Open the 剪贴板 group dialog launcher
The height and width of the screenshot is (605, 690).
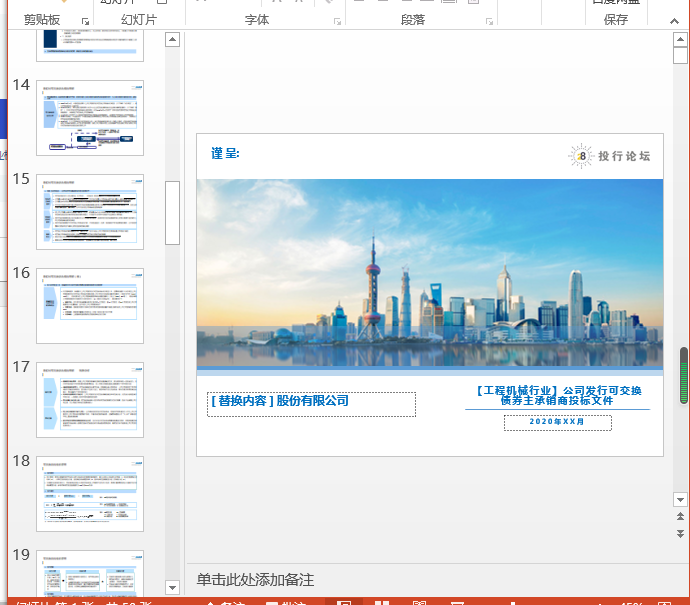pyautogui.click(x=85, y=21)
